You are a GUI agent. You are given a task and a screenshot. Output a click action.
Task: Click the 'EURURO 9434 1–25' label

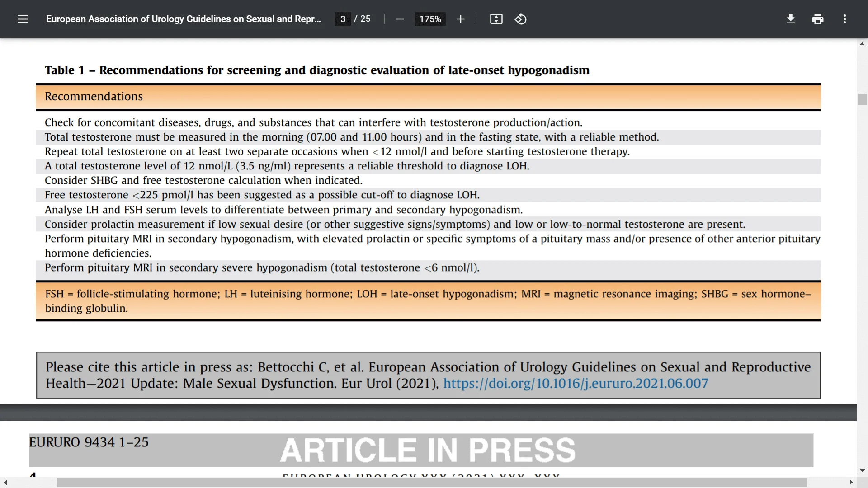point(89,442)
